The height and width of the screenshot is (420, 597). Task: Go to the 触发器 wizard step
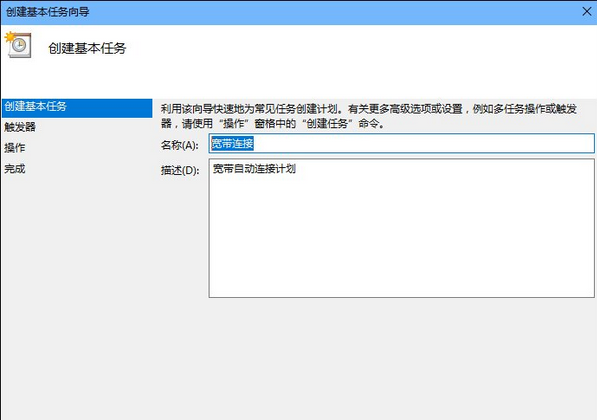[20, 127]
